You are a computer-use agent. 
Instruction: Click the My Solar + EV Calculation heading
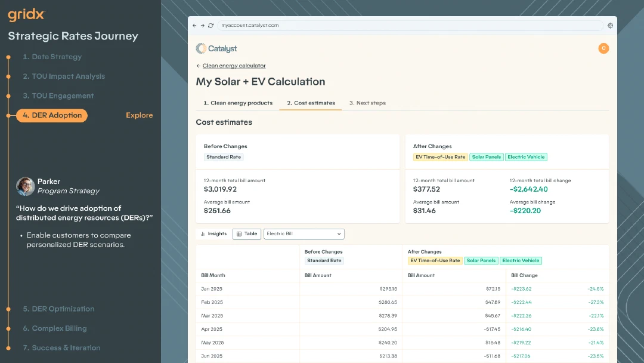coord(261,82)
